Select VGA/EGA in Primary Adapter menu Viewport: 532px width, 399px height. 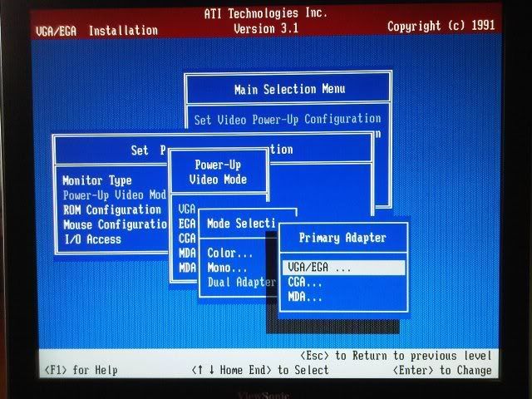(343, 268)
